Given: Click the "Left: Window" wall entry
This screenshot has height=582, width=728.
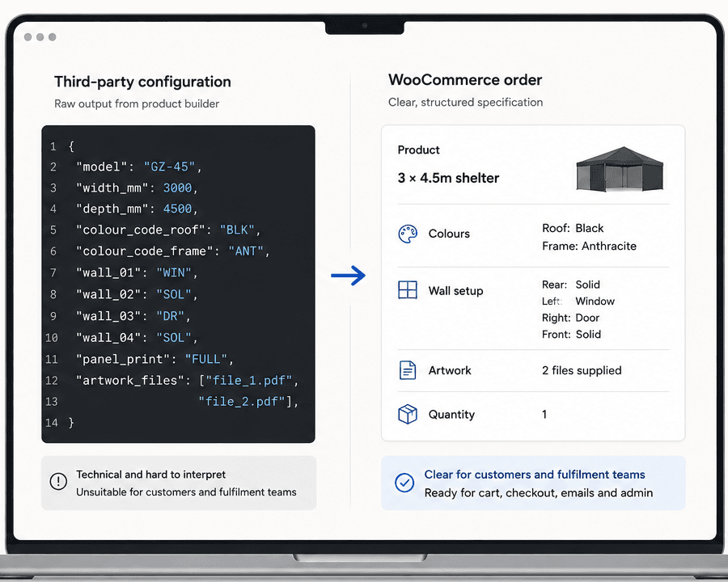Looking at the screenshot, I should click(x=578, y=302).
